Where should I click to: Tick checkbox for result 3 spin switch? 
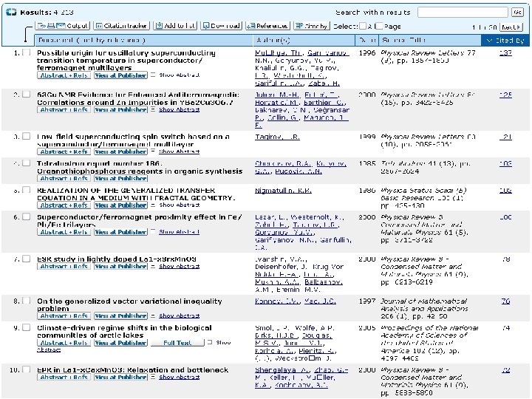click(x=26, y=137)
